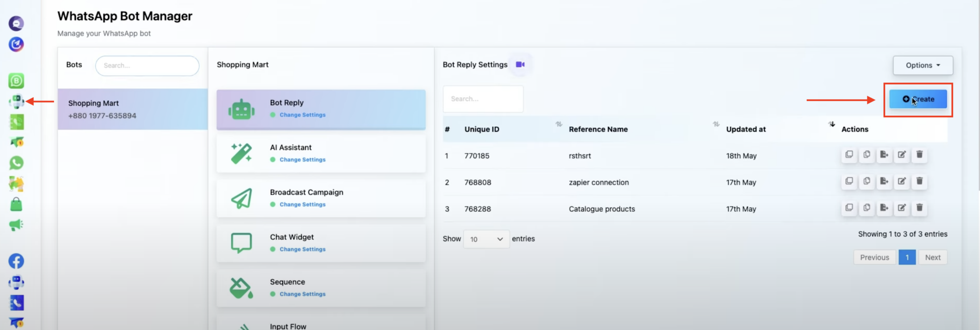Open the green WhatsApp Business sidebar icon
The height and width of the screenshot is (330, 980).
tap(16, 80)
